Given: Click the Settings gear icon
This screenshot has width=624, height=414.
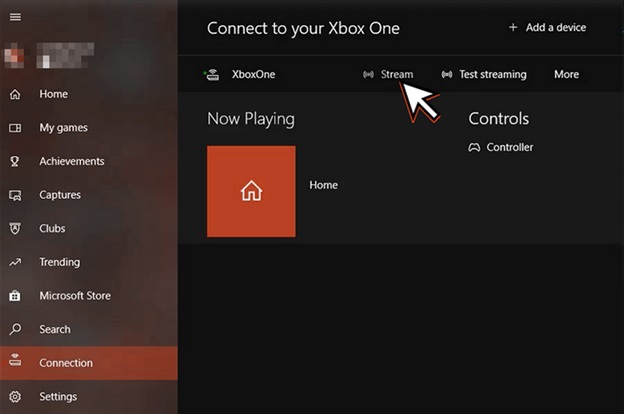Looking at the screenshot, I should click(15, 396).
